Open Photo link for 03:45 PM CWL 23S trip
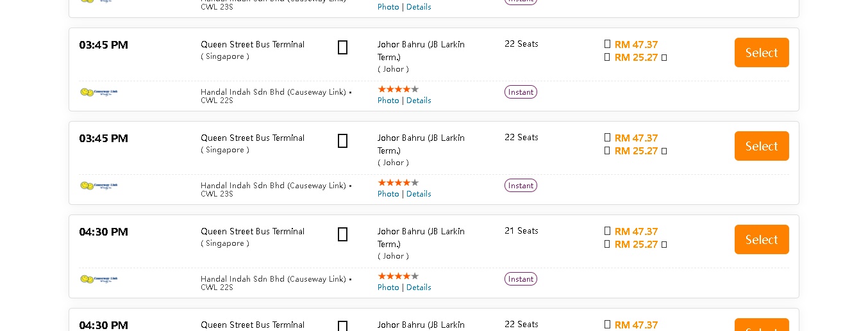868x331 pixels. 388,194
